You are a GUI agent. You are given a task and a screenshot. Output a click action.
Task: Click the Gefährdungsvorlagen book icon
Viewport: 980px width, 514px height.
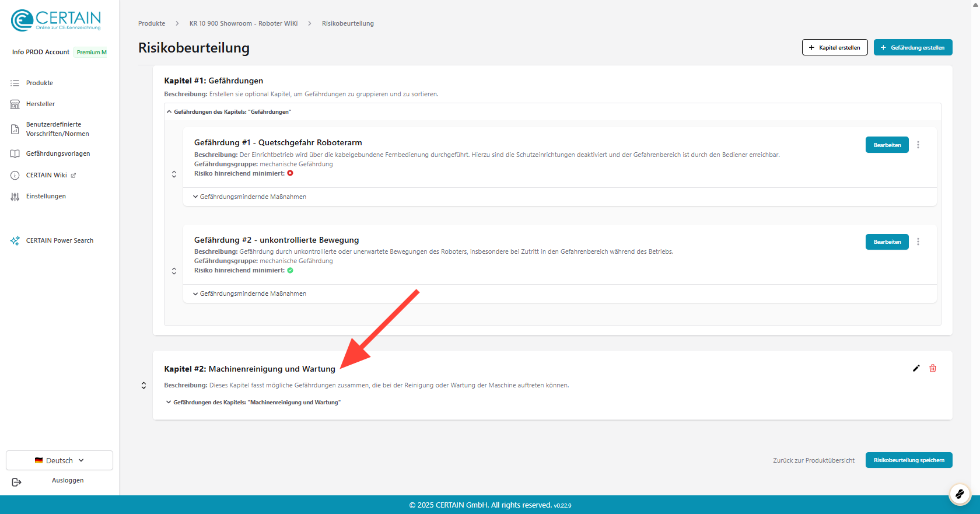pyautogui.click(x=15, y=153)
